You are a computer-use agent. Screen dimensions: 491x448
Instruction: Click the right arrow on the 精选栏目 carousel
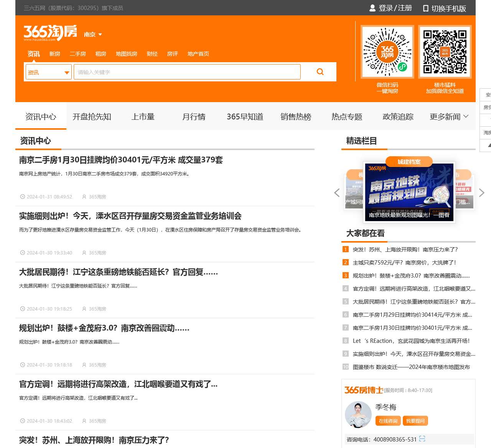pyautogui.click(x=481, y=192)
